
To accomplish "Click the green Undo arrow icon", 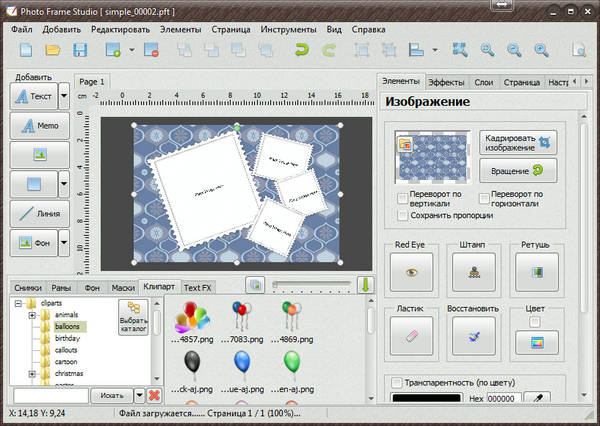I will point(301,49).
